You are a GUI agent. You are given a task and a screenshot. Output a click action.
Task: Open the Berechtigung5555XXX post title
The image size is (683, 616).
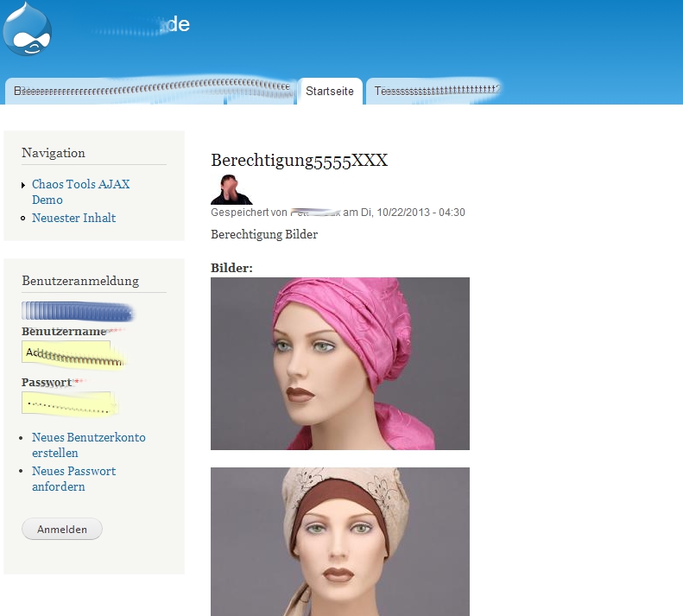tap(299, 161)
